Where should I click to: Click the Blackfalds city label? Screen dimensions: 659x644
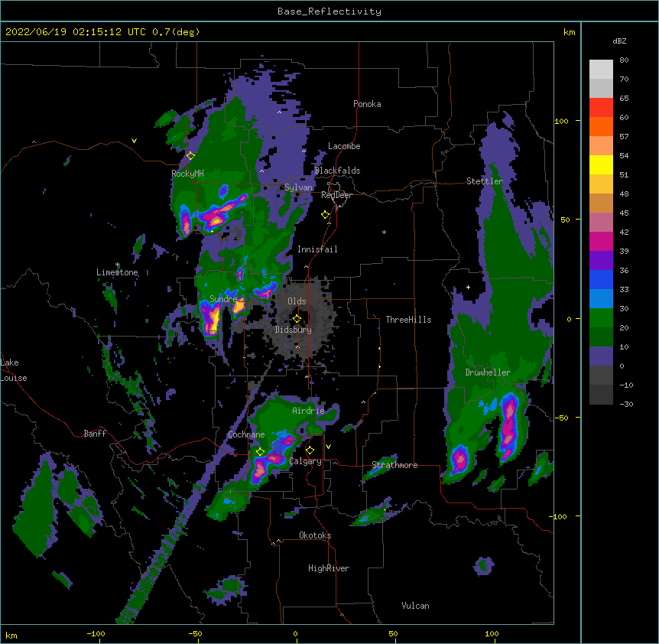(337, 171)
